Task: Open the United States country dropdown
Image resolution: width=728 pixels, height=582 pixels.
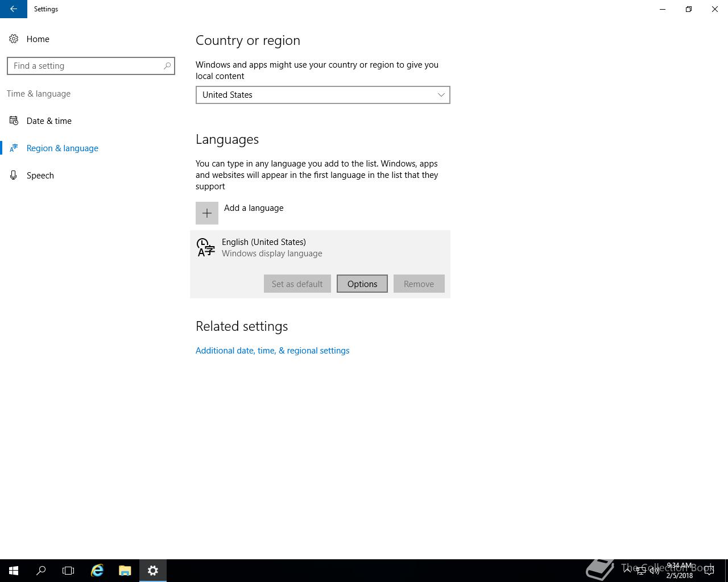Action: tap(323, 95)
